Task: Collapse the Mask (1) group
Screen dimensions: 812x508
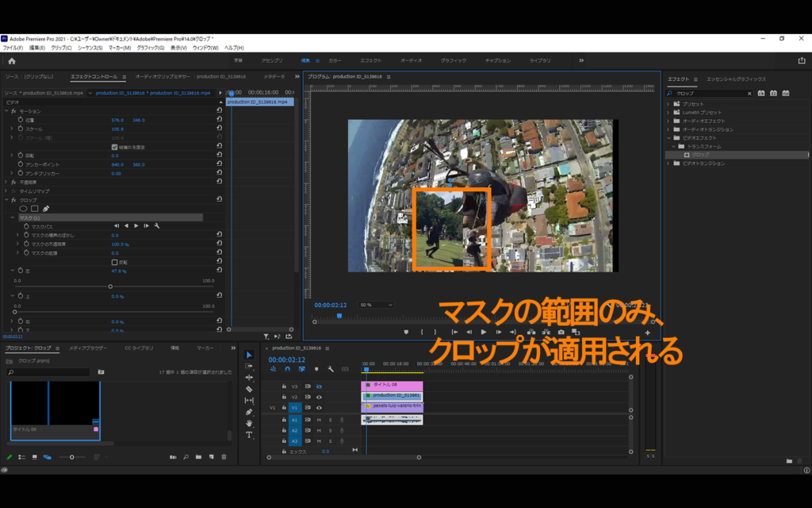Action: point(13,217)
